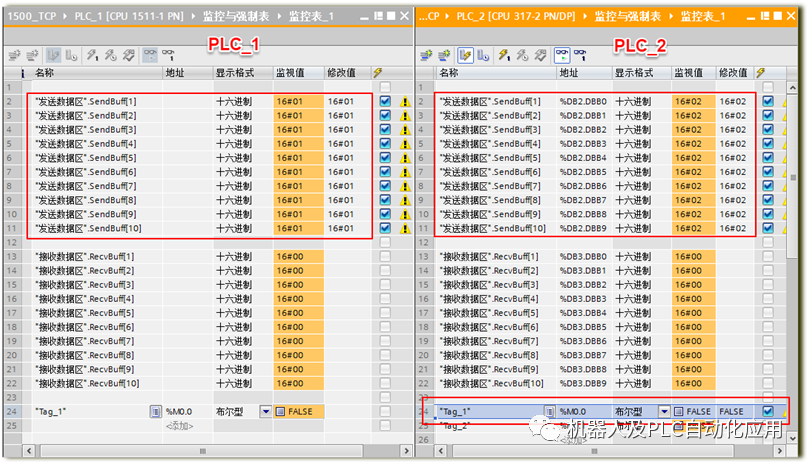Click lightning column header icon in PLC_1
809x464 pixels.
click(378, 73)
